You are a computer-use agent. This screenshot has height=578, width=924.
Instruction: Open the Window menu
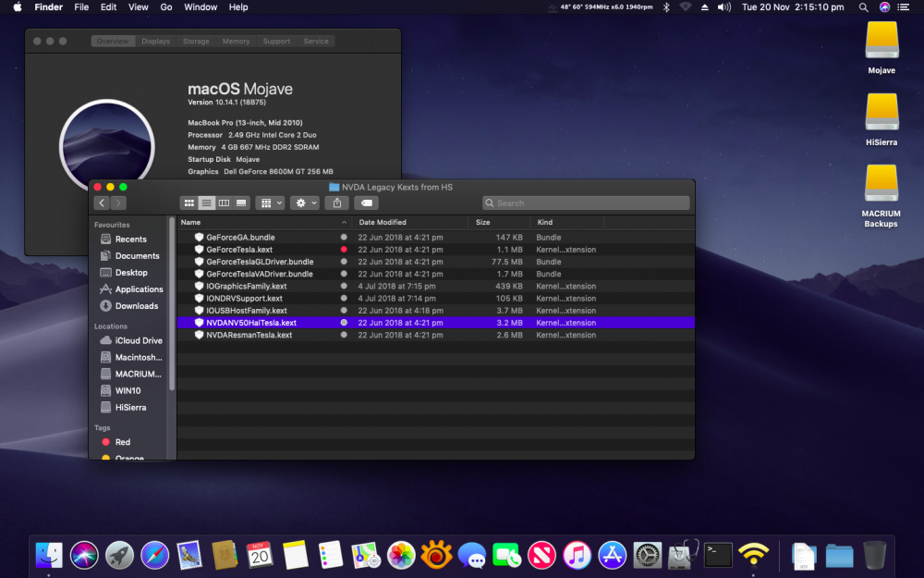click(201, 7)
